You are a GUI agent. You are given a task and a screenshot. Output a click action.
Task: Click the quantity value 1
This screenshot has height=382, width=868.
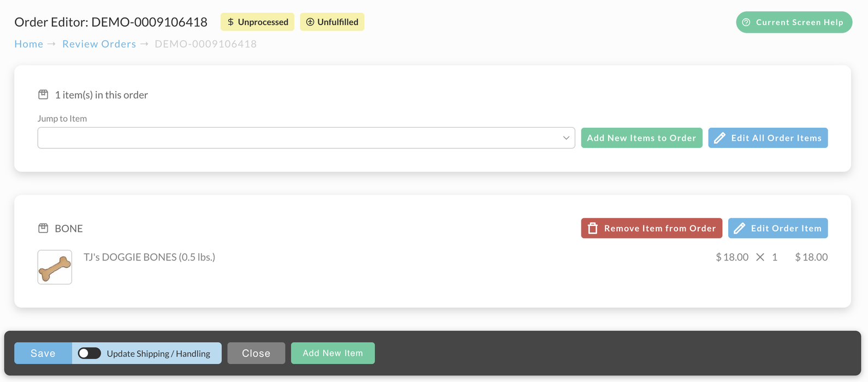pyautogui.click(x=775, y=257)
